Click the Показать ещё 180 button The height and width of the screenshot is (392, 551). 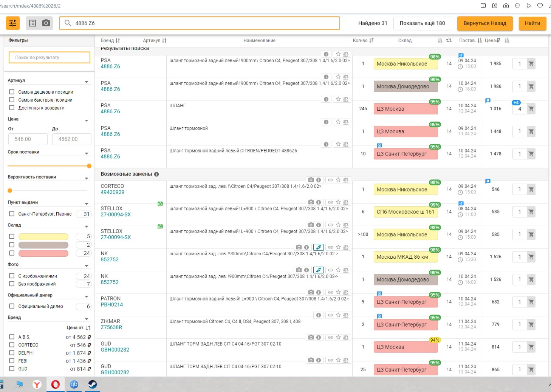[x=422, y=23]
